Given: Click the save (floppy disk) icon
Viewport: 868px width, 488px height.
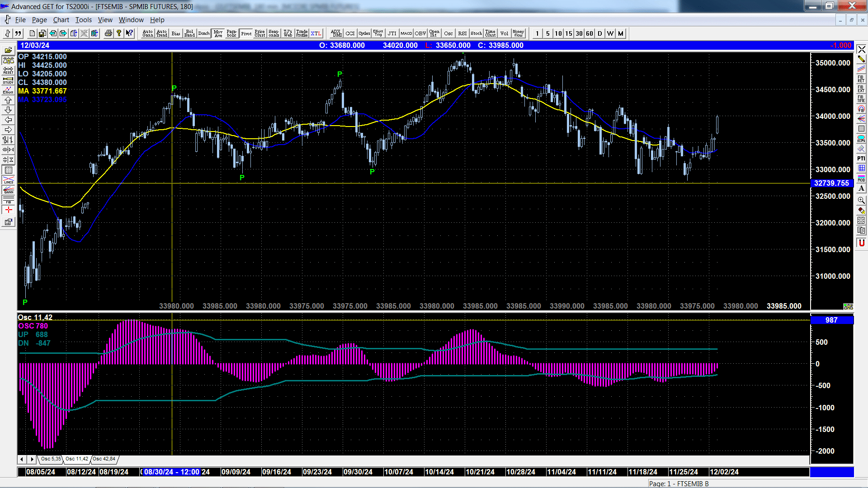Looking at the screenshot, I should tap(42, 33).
